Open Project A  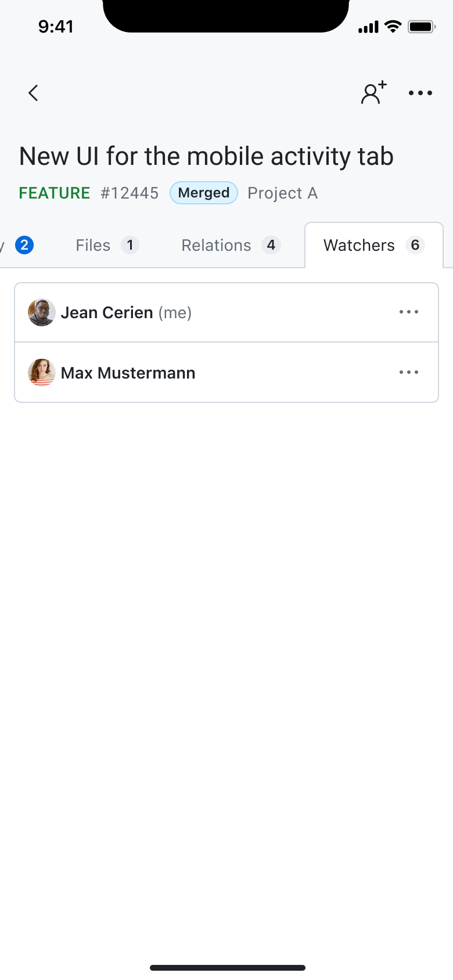point(283,193)
